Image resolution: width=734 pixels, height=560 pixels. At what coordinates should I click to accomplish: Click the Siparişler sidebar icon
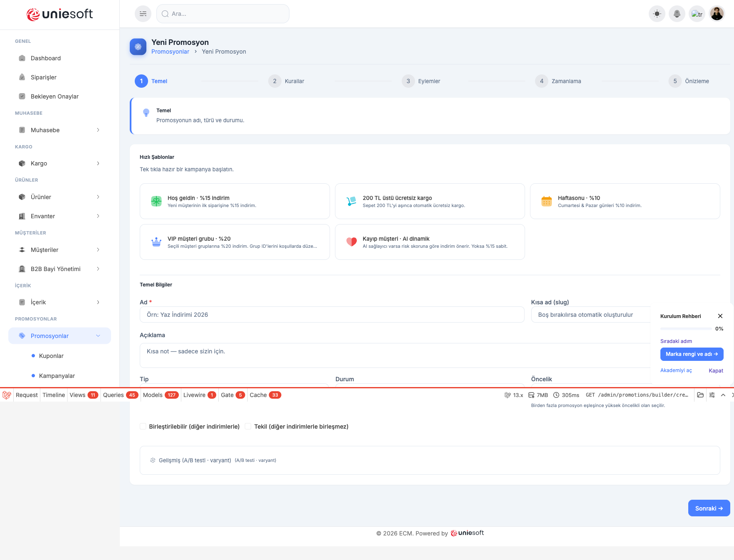(22, 77)
